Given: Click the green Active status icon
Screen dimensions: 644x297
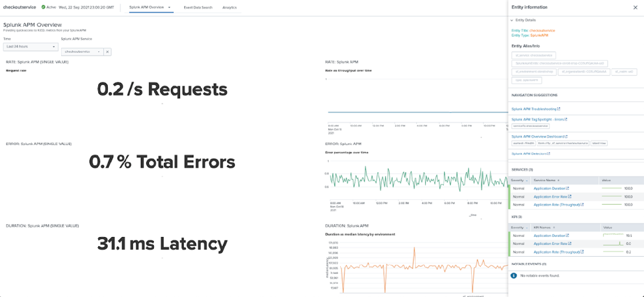Looking at the screenshot, I should (43, 8).
